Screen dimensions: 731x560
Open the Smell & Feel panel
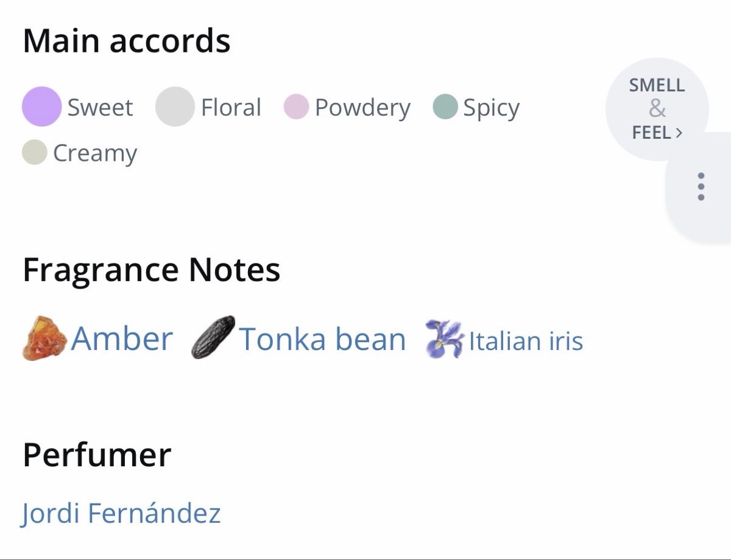[x=657, y=109]
